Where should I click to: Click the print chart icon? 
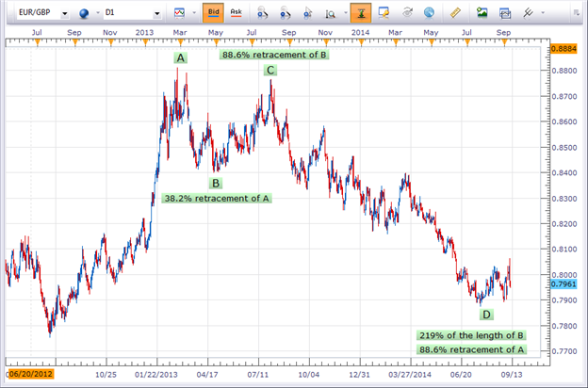(505, 13)
